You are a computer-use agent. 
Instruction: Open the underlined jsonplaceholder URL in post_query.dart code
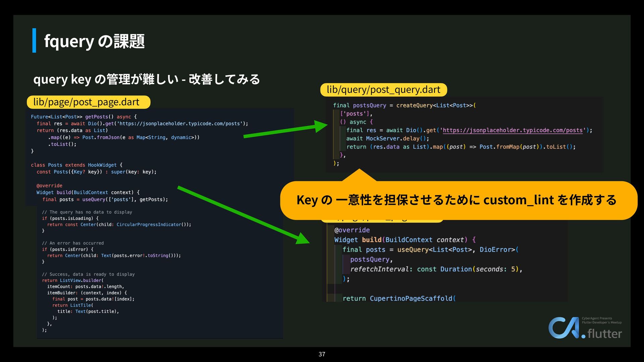tap(513, 130)
